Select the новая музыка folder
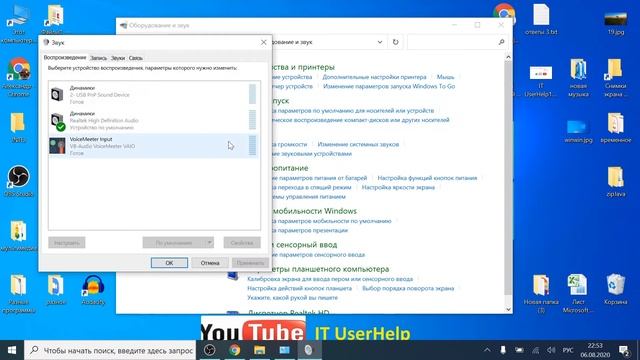The height and width of the screenshot is (360, 640). click(x=578, y=78)
